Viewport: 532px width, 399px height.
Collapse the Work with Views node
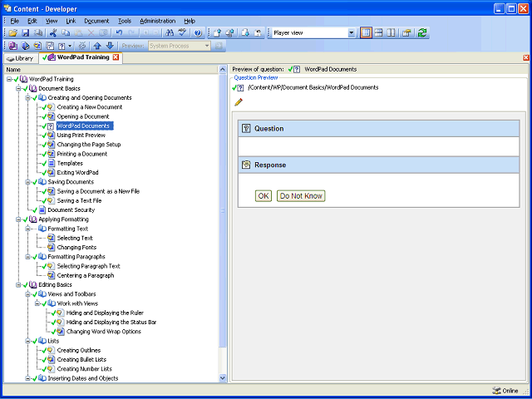[x=37, y=303]
